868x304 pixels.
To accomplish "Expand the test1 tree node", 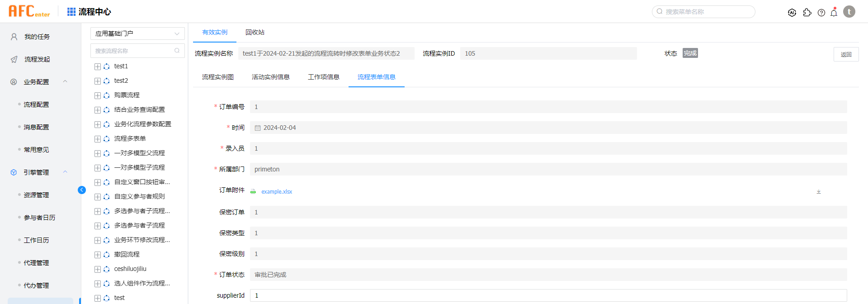I will point(98,66).
